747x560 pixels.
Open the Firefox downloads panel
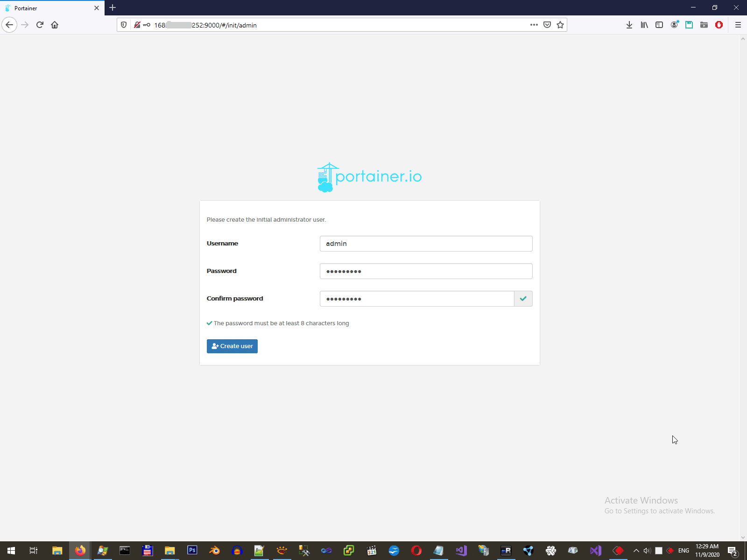629,25
